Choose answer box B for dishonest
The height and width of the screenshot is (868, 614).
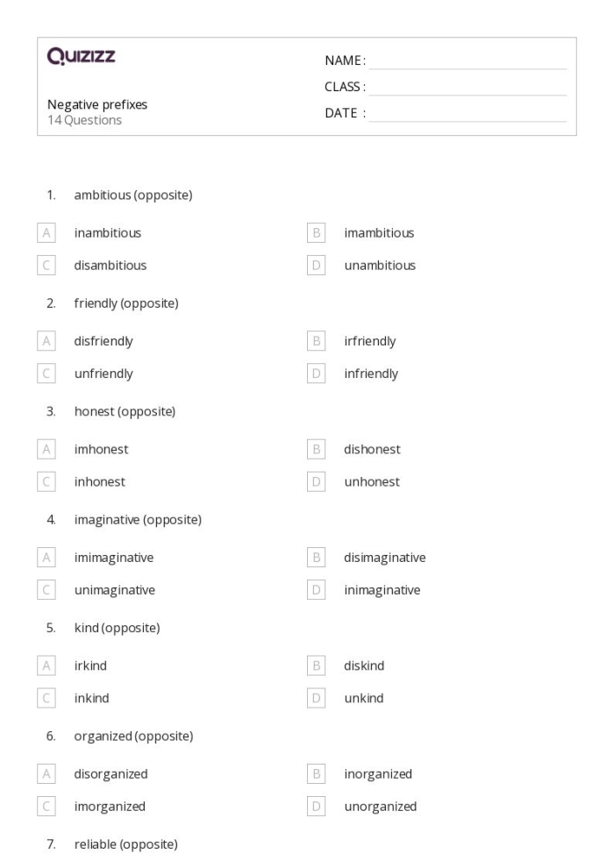[x=316, y=449]
